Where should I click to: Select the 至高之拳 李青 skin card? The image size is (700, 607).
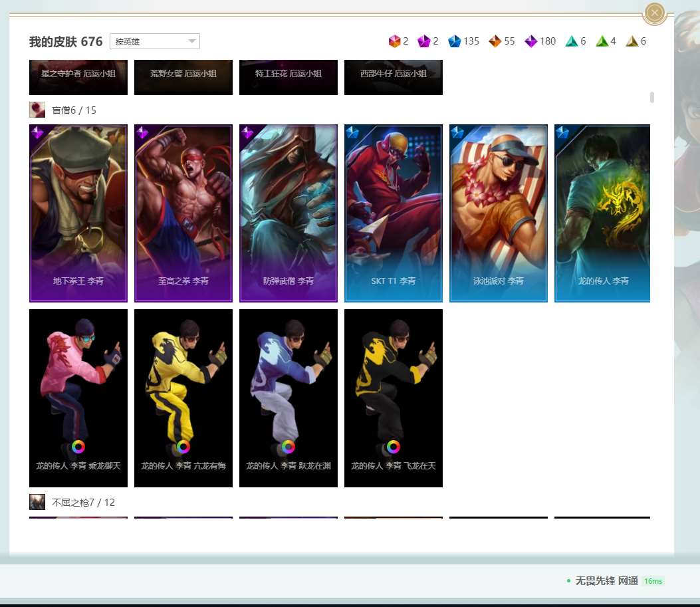point(183,213)
